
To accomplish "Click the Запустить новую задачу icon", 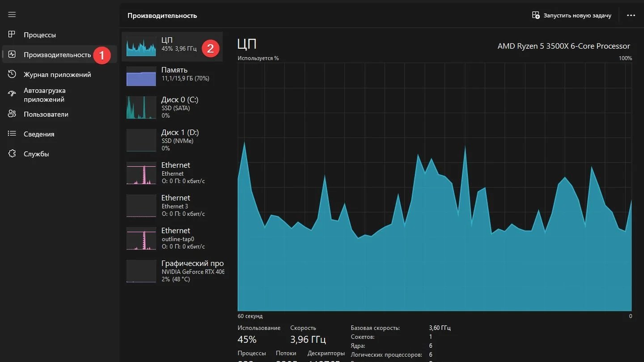I will [x=536, y=15].
